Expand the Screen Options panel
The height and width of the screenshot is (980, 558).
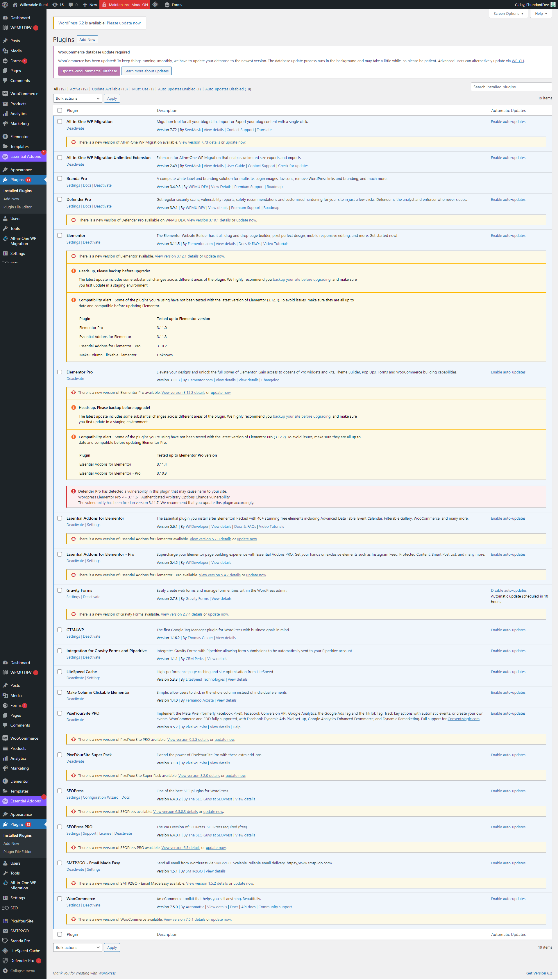(x=508, y=13)
